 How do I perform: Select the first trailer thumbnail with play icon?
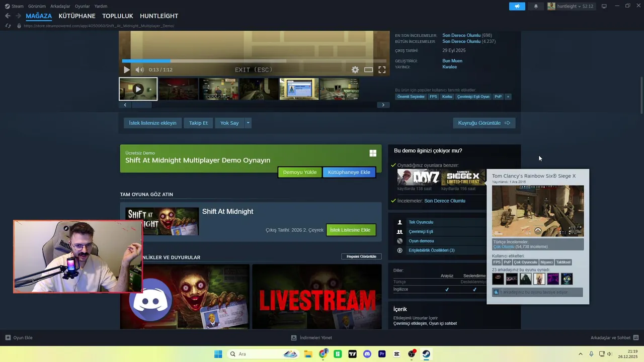[138, 89]
